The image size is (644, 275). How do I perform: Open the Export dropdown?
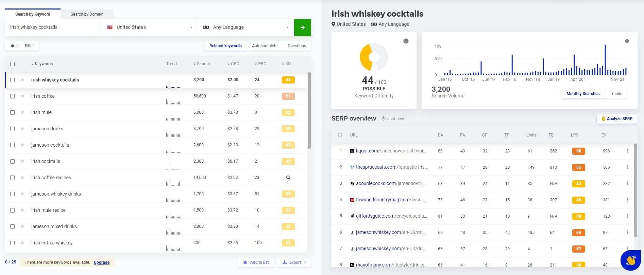point(294,262)
